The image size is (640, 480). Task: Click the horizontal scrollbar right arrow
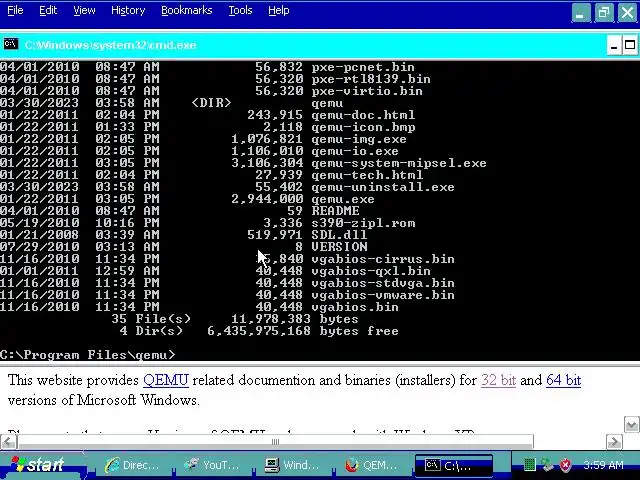614,442
